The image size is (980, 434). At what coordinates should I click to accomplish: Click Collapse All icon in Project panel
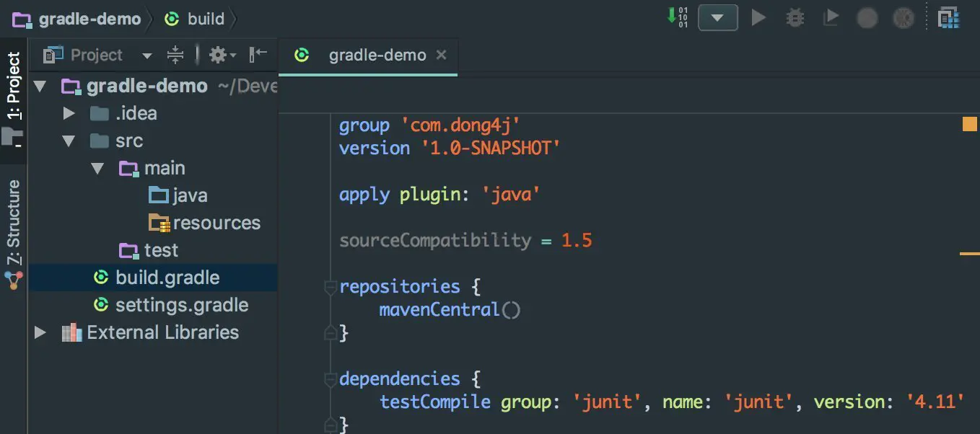click(175, 55)
